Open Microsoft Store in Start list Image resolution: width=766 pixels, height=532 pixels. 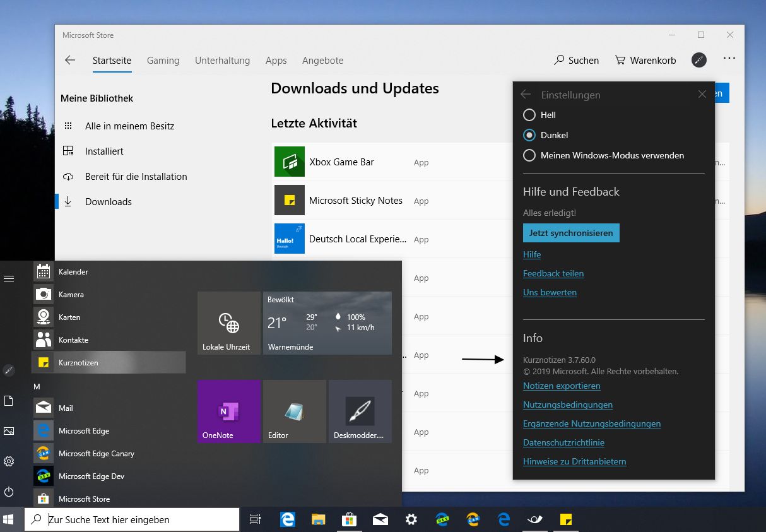pos(109,499)
